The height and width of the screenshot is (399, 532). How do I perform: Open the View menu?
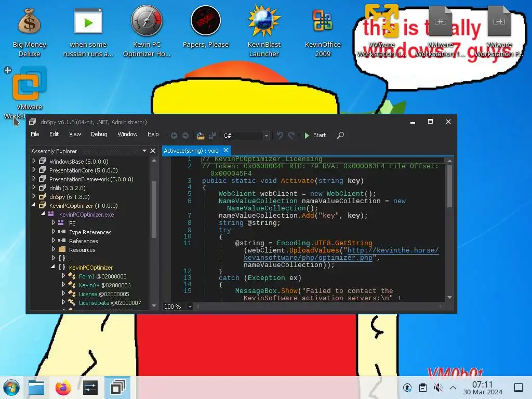coord(75,134)
